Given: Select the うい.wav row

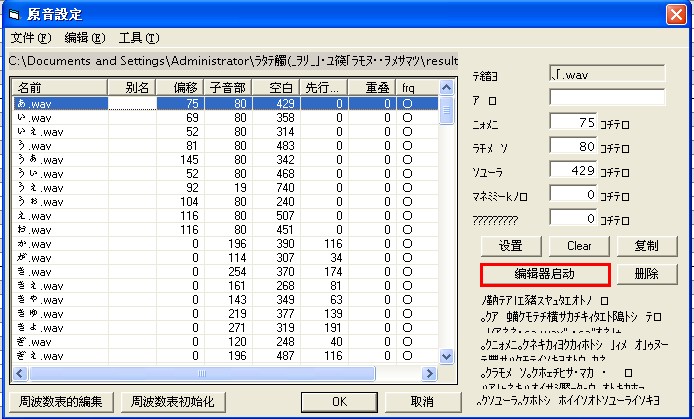Looking at the screenshot, I should coord(225,174).
